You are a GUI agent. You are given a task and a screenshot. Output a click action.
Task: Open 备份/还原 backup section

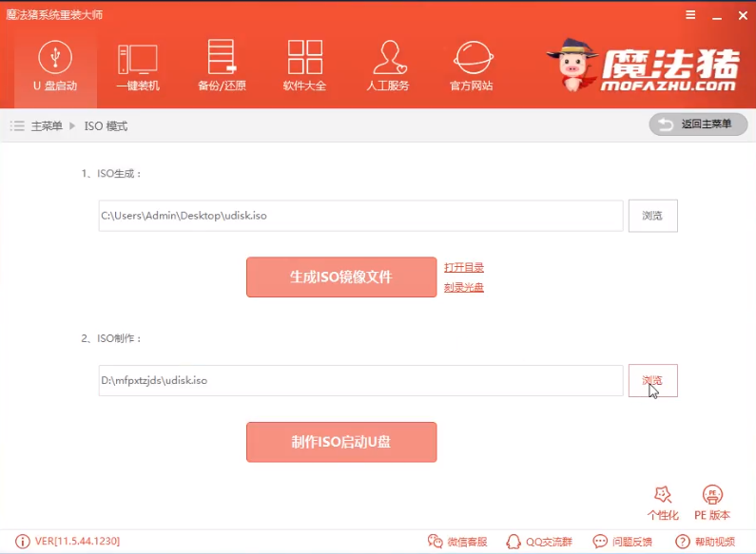222,67
